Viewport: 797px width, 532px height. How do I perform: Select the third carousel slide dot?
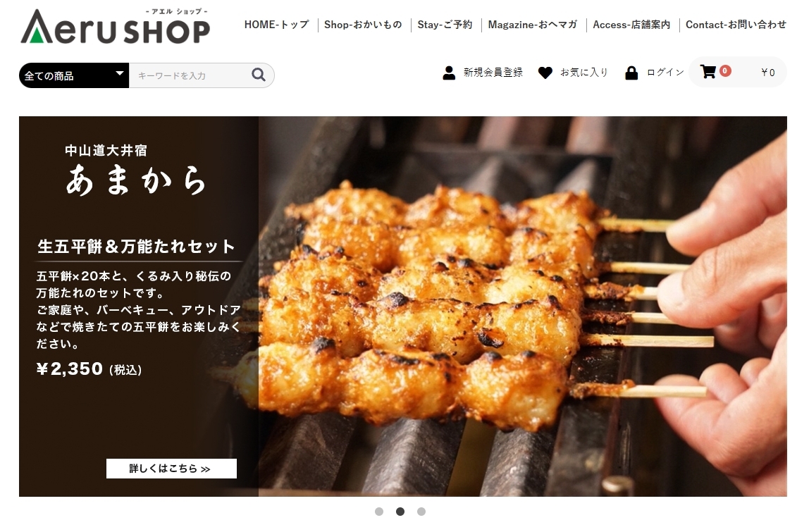click(421, 512)
